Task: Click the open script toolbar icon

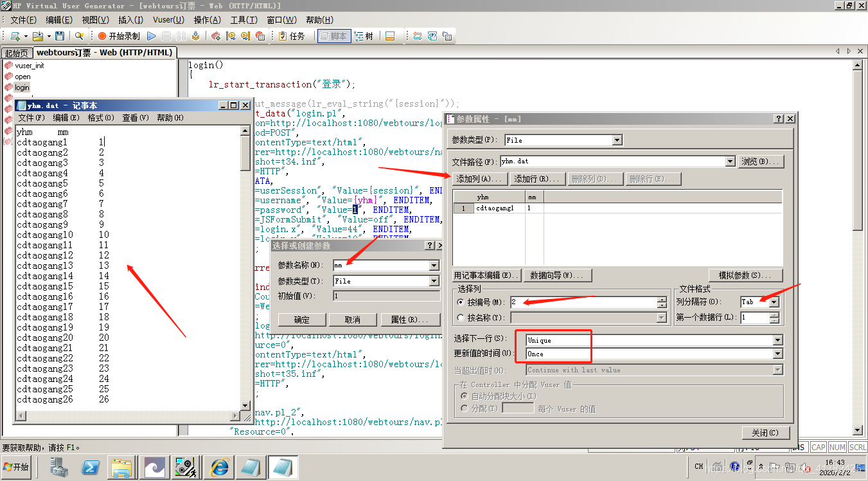Action: tap(38, 36)
